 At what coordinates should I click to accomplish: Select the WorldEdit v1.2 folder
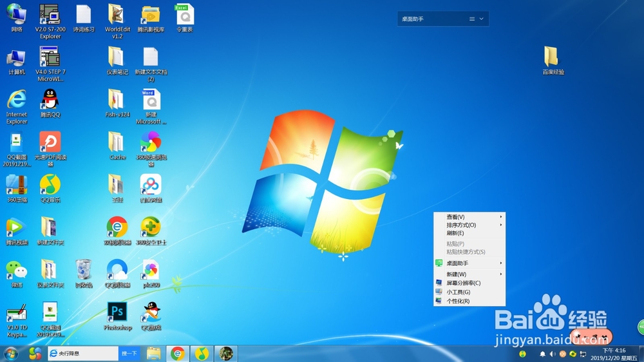click(117, 21)
